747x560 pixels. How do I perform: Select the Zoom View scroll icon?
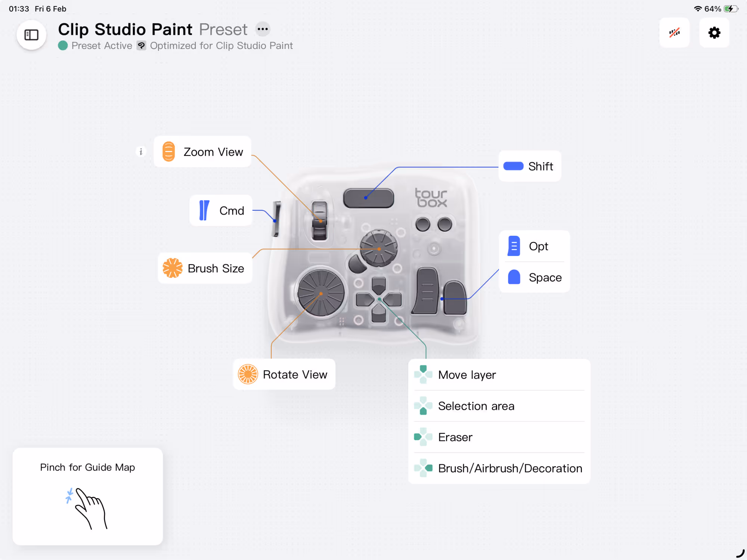click(x=168, y=152)
